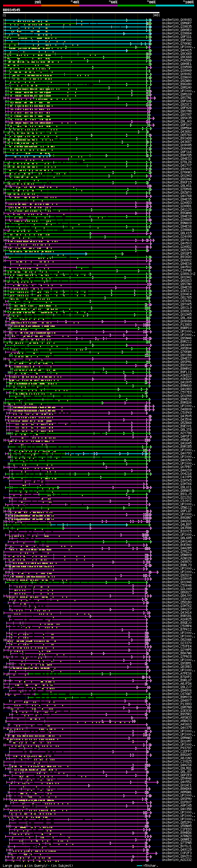
Task: Click the UniRef100_Q9LJK0 label
Action: click(177, 121)
